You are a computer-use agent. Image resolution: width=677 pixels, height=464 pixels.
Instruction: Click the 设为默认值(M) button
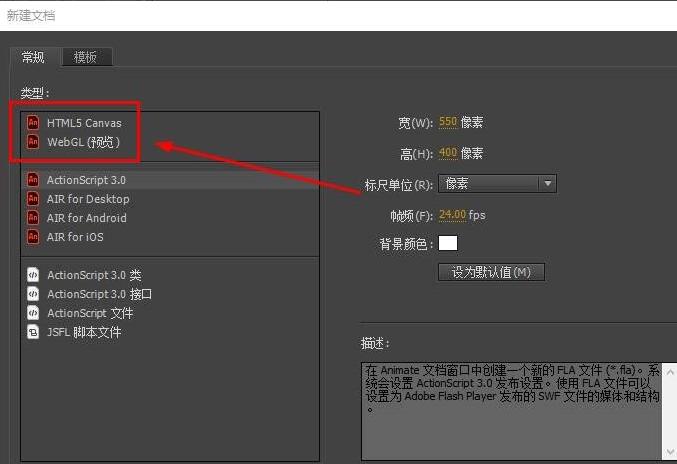click(x=491, y=272)
